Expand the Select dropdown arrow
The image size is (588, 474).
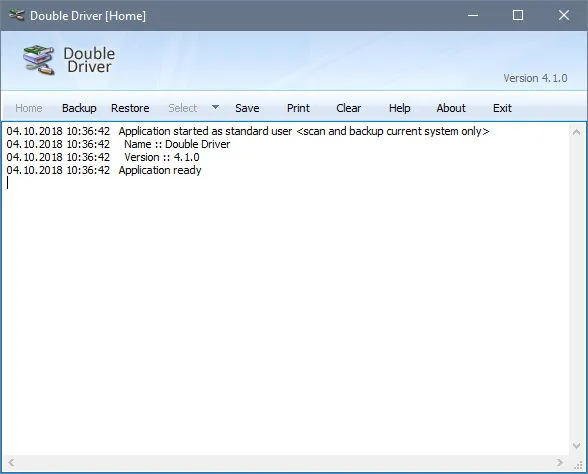pyautogui.click(x=215, y=108)
